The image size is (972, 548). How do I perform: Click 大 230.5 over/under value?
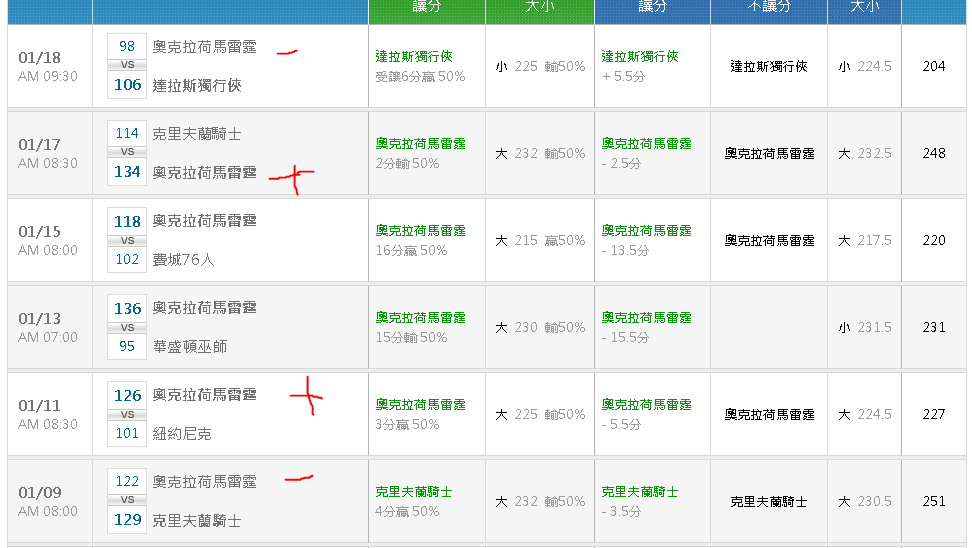point(865,501)
